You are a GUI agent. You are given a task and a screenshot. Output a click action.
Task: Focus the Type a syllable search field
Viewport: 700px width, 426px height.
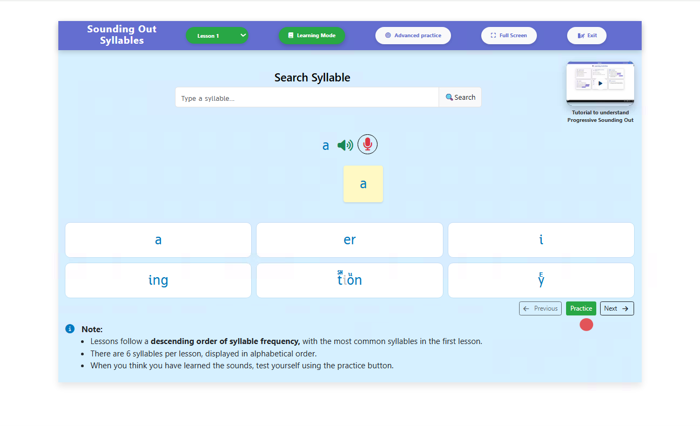[x=307, y=98]
